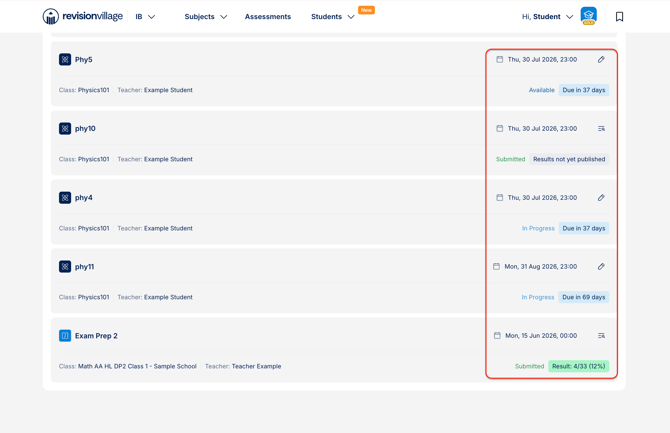Viewport: 670px width, 433px height.
Task: Click the phy4 assessment icon
Action: tap(65, 198)
